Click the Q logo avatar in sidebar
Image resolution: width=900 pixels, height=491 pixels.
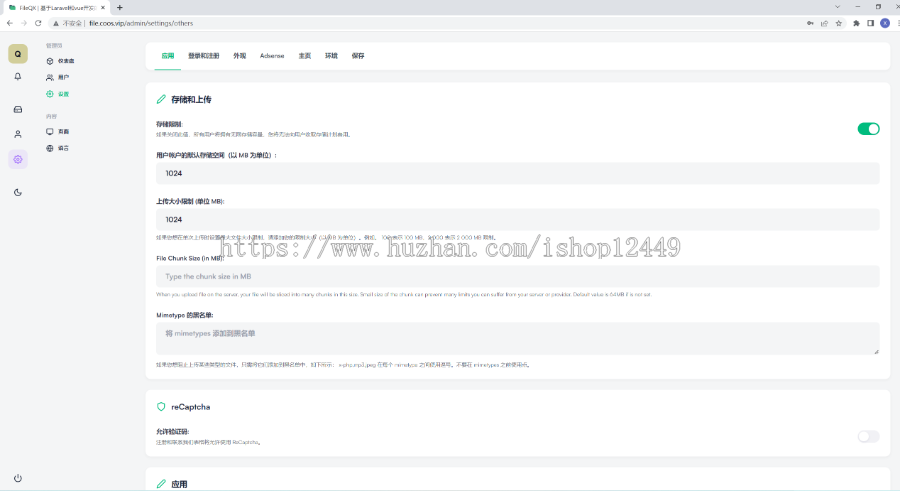(18, 54)
